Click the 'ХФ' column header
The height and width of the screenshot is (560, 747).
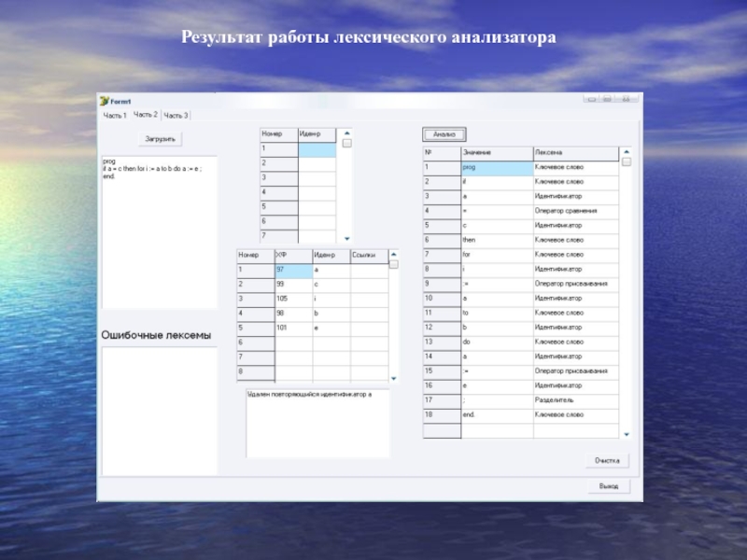coord(294,256)
